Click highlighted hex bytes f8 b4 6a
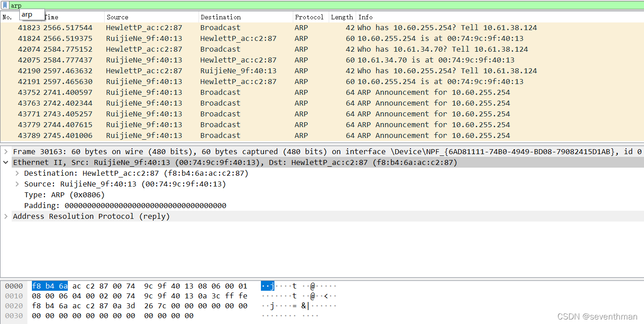The height and width of the screenshot is (324, 644). [x=50, y=286]
